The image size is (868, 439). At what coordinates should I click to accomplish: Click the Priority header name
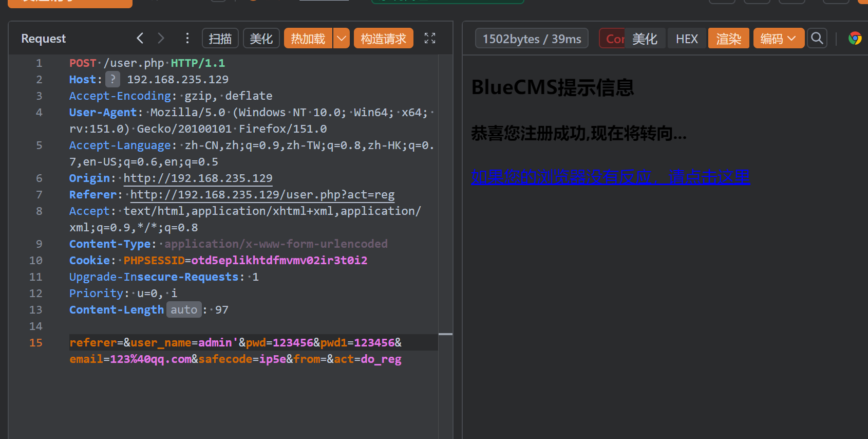click(x=97, y=293)
